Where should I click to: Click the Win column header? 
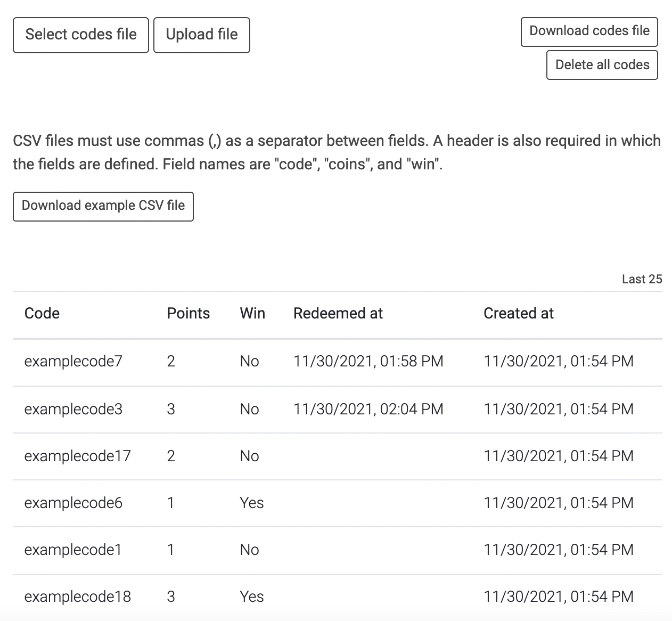click(x=252, y=314)
